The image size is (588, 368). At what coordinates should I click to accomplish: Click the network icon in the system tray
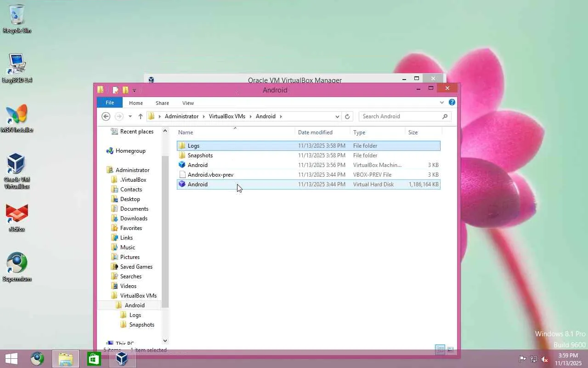(534, 359)
